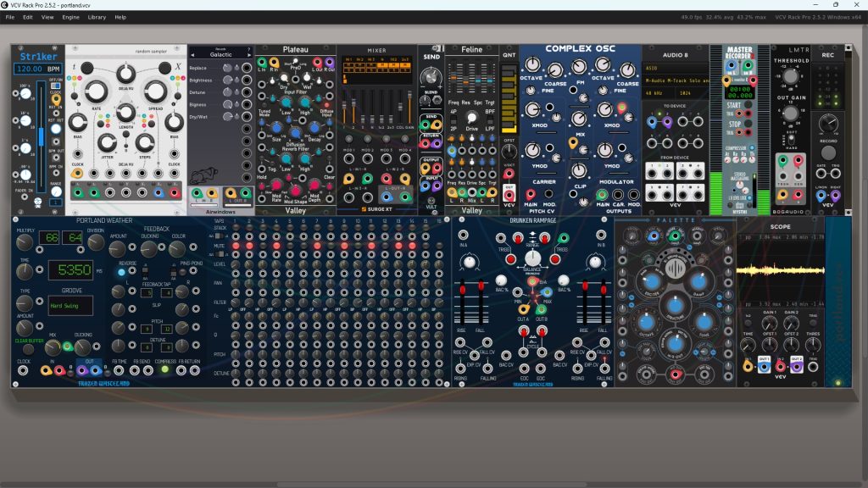The height and width of the screenshot is (488, 868).
Task: Click the RECORD button on REC module
Action: [828, 152]
